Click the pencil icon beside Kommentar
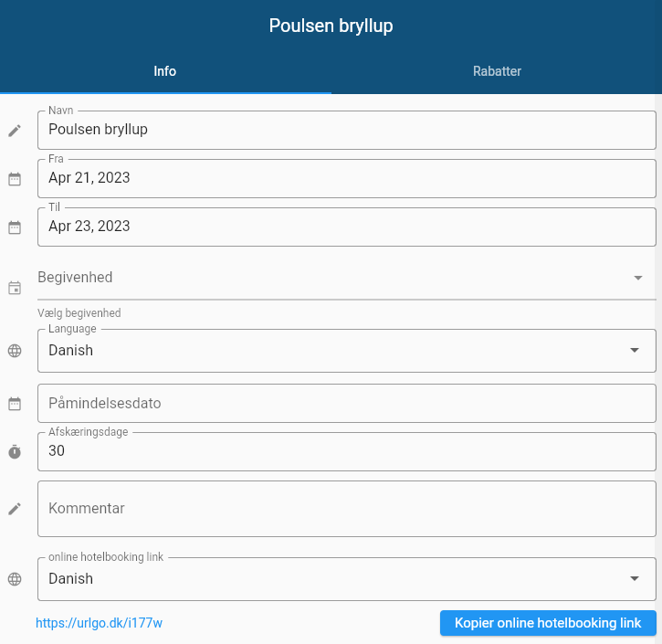 click(x=15, y=509)
